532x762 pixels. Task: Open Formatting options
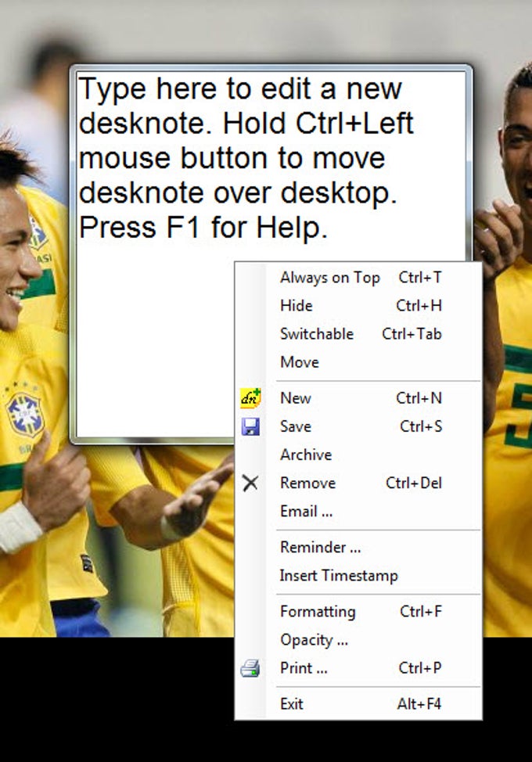pos(358,611)
